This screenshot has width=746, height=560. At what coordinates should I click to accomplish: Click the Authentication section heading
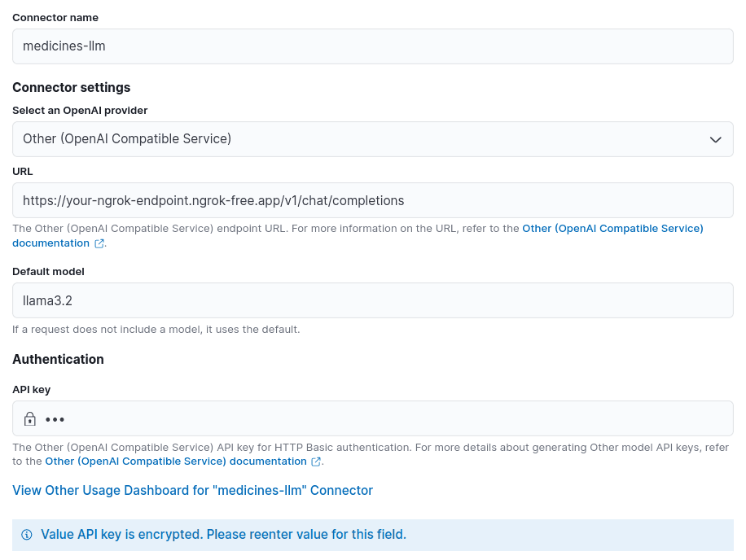coord(58,359)
